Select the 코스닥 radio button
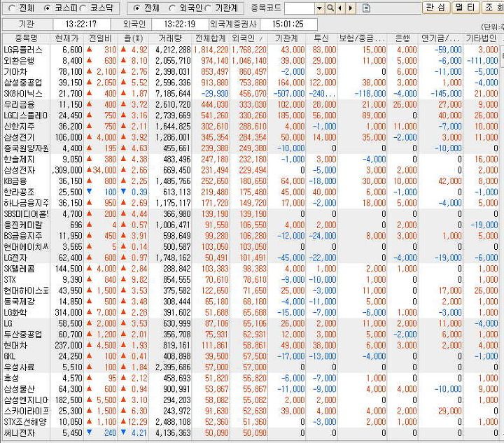This screenshot has width=504, height=443. tap(83, 8)
